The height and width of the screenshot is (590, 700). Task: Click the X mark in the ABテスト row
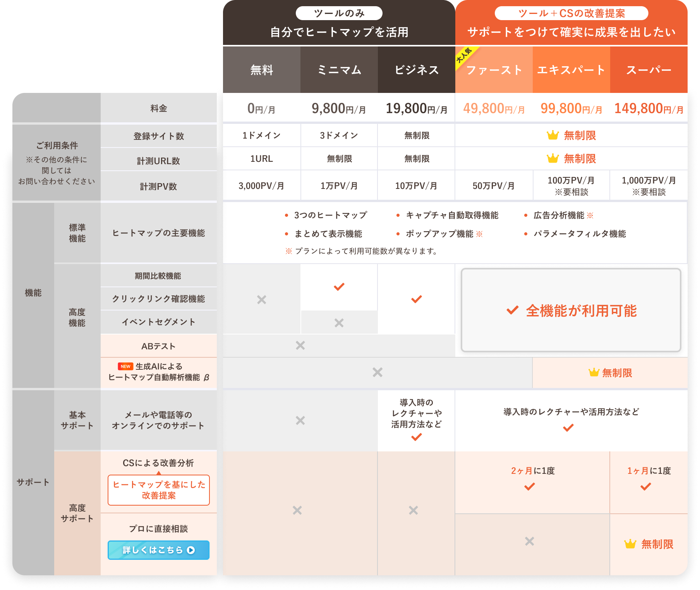click(x=300, y=345)
